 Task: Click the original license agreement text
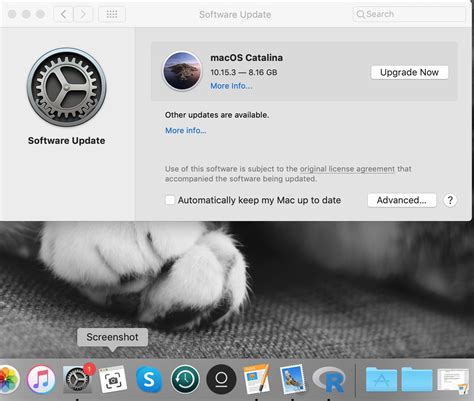(x=347, y=169)
